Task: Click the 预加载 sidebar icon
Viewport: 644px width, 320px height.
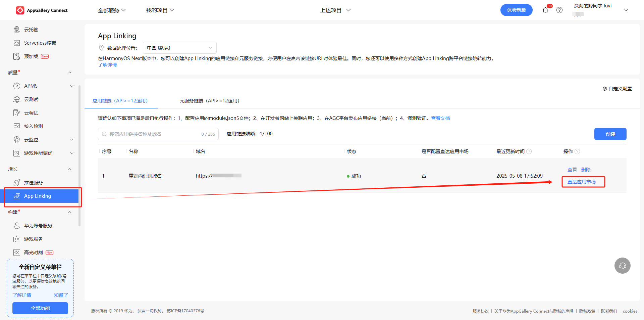Action: coord(17,56)
